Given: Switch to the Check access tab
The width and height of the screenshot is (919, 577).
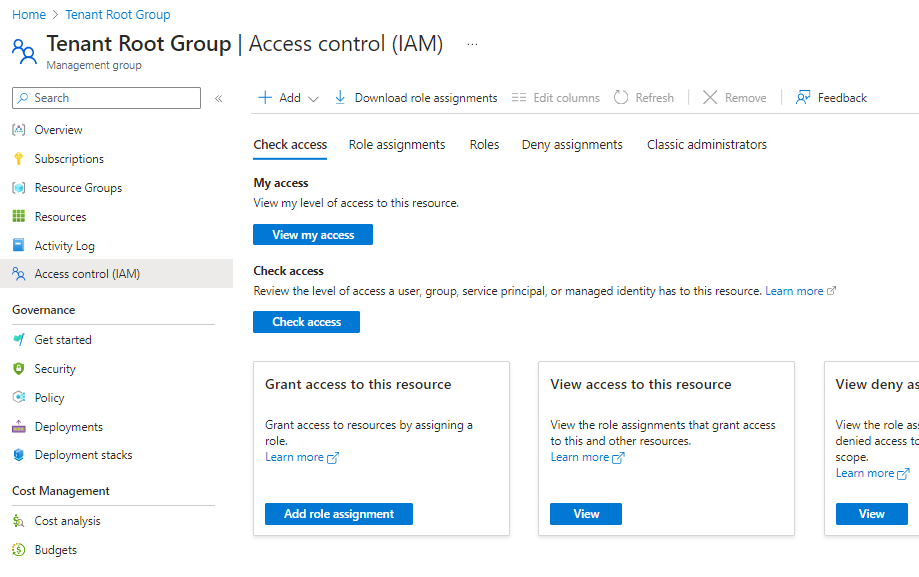Looking at the screenshot, I should (x=290, y=145).
